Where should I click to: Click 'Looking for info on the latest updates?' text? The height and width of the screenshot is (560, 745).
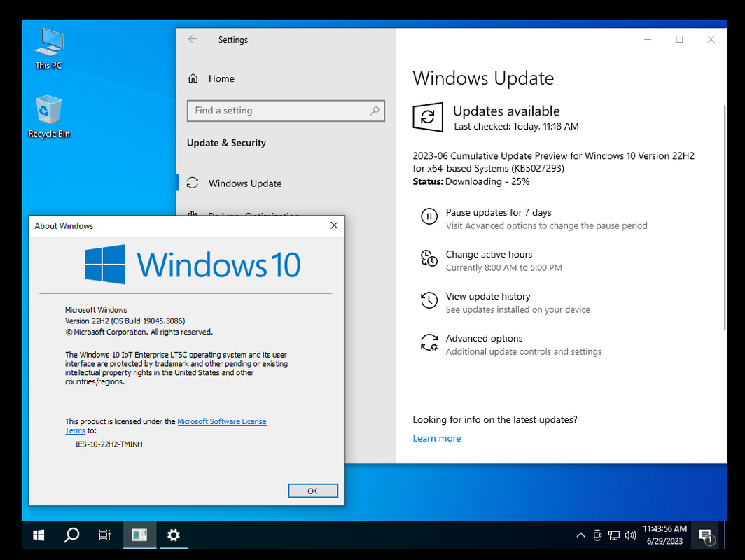[x=495, y=419]
